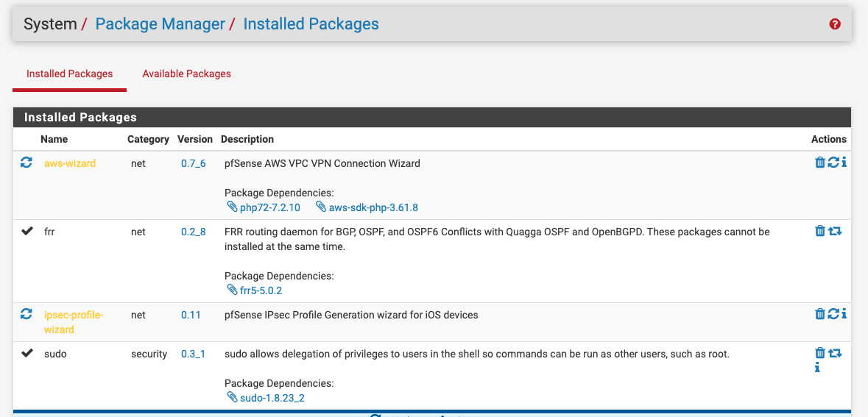This screenshot has height=417, width=868.
Task: Switch to the Available Packages tab
Action: point(186,74)
